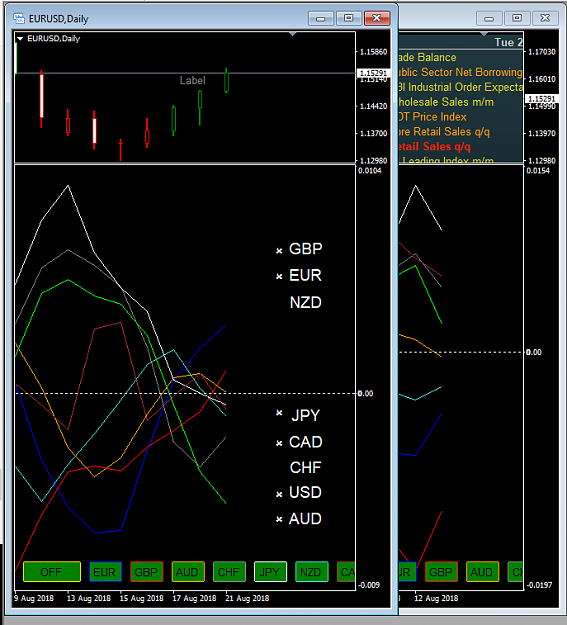
Task: Click the x marker beside USD
Action: coord(279,494)
